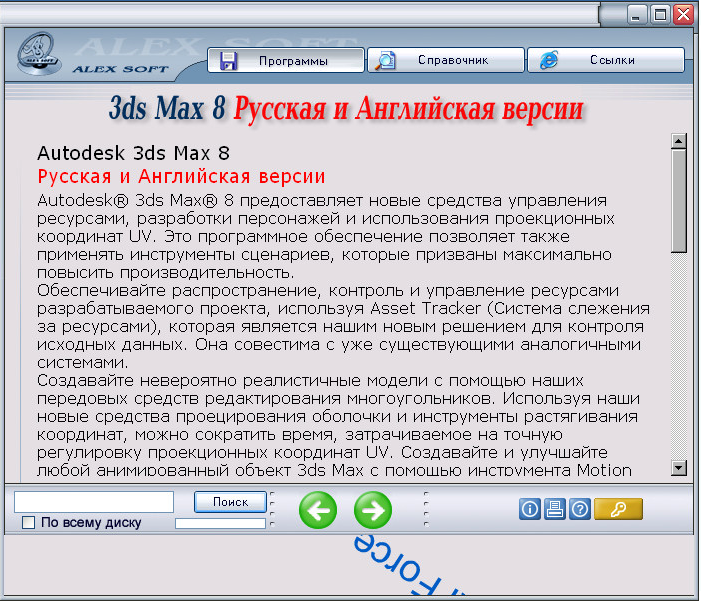Click the yellow key button
This screenshot has width=701, height=601.
click(x=618, y=510)
